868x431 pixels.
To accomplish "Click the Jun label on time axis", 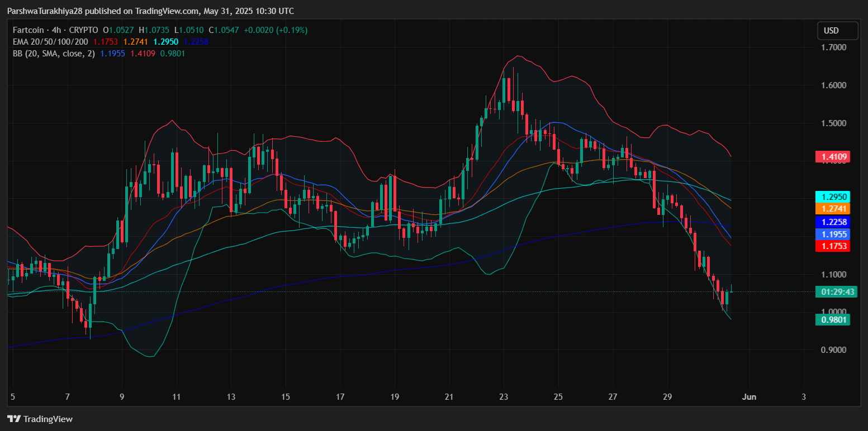I will 749,397.
